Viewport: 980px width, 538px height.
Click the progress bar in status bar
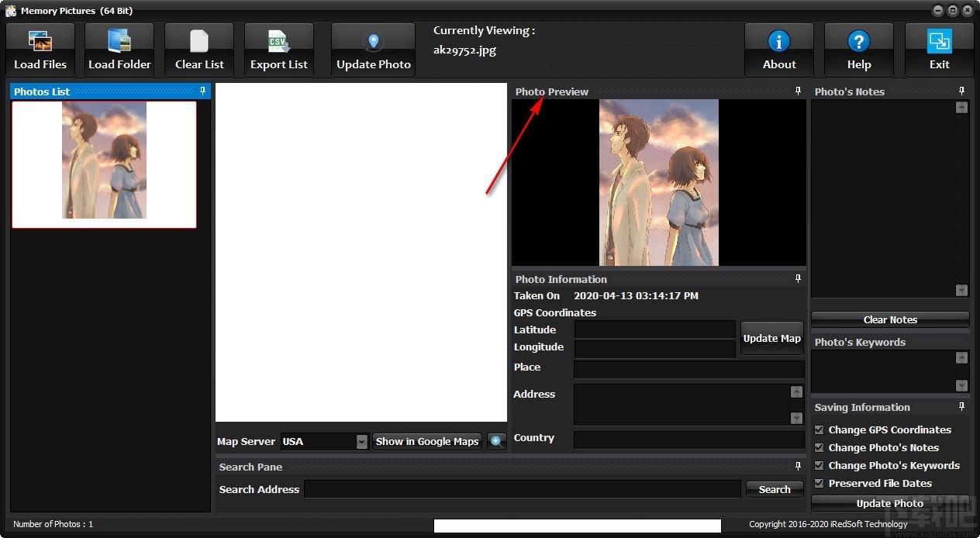(x=578, y=526)
